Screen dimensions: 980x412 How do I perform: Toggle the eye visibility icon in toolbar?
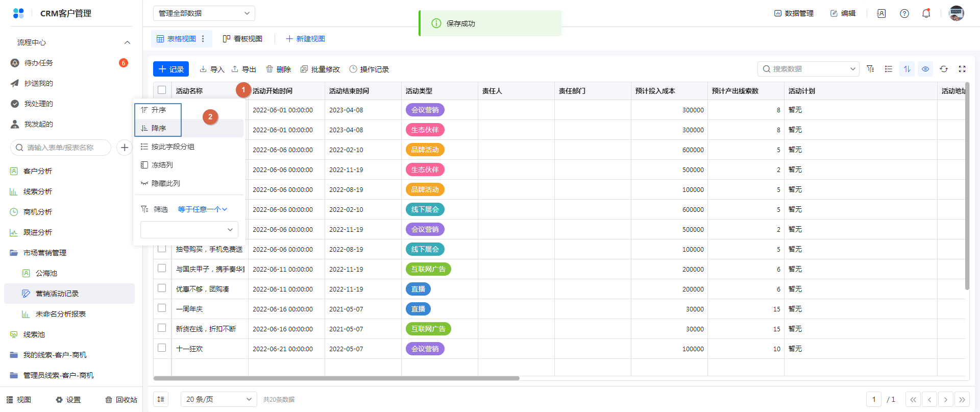925,69
